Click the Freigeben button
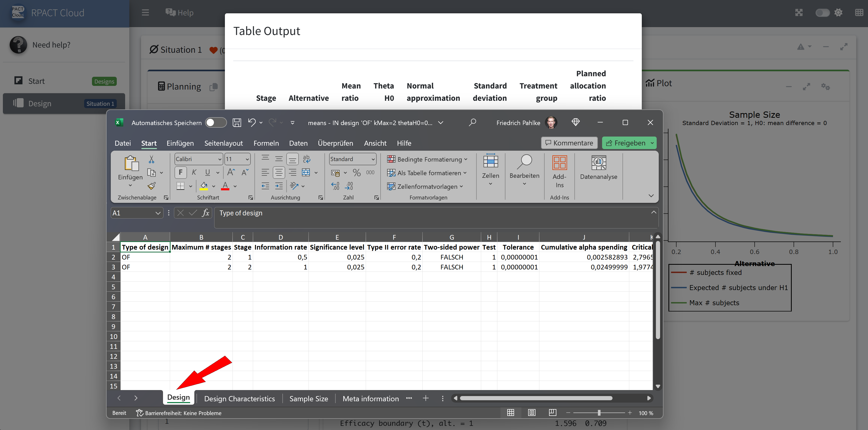This screenshot has height=430, width=868. pos(626,143)
